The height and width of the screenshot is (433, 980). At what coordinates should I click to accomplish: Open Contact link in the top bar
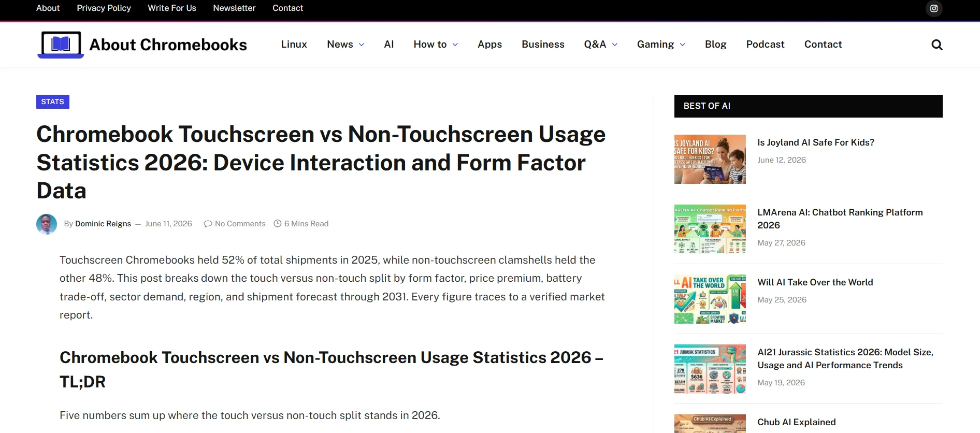pos(287,8)
